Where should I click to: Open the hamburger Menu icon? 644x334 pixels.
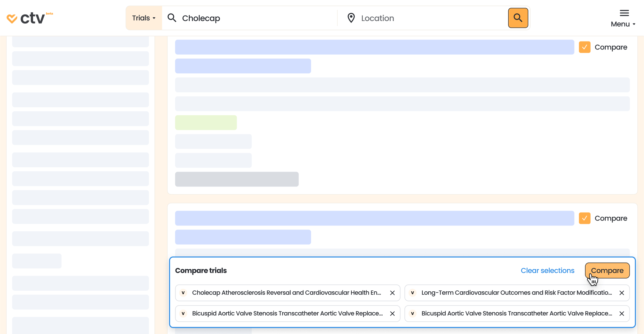click(x=624, y=13)
